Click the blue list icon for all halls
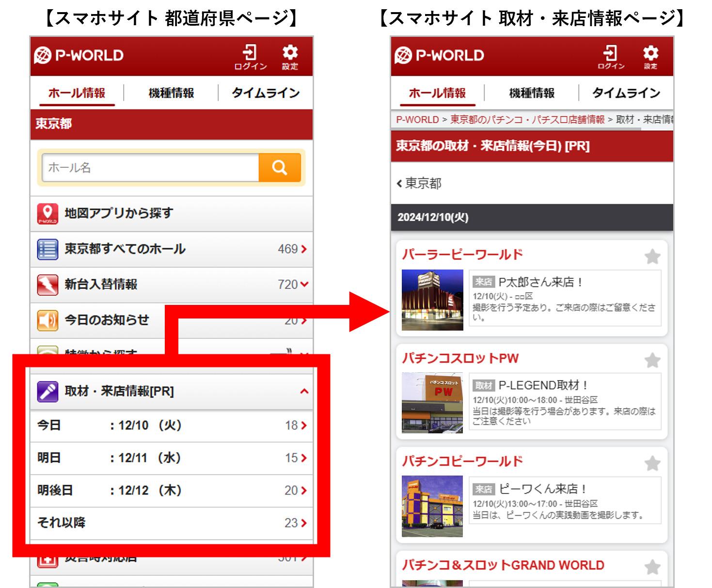712x588 pixels. (47, 249)
